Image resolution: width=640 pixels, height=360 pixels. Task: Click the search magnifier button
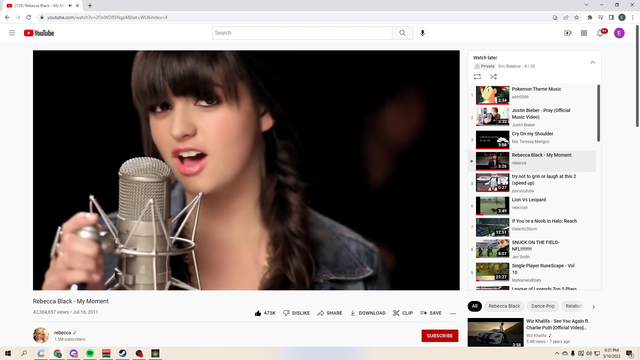pos(402,33)
